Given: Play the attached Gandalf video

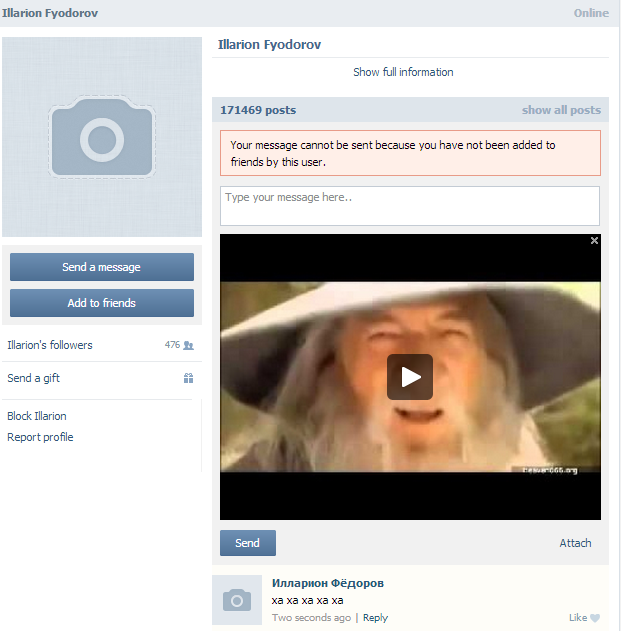Looking at the screenshot, I should pos(410,377).
